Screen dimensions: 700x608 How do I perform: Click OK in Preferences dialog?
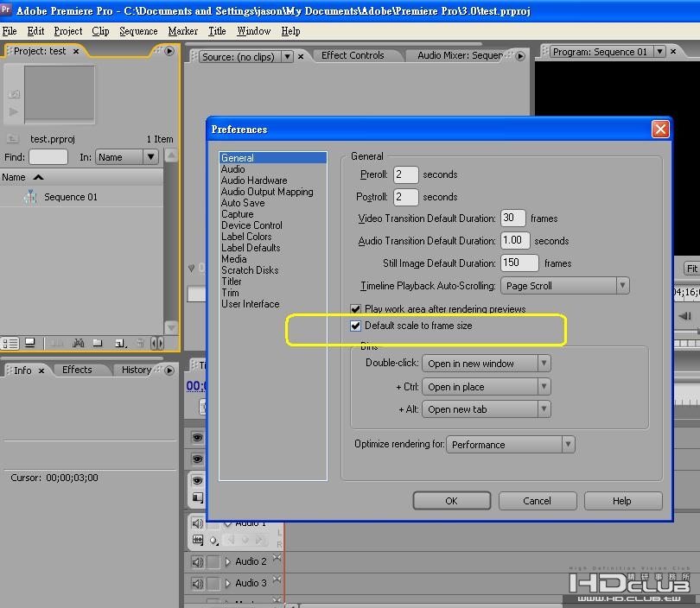(451, 501)
